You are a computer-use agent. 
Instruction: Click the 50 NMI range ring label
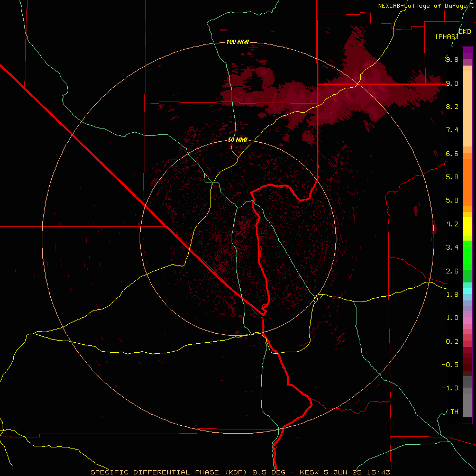pyautogui.click(x=237, y=140)
